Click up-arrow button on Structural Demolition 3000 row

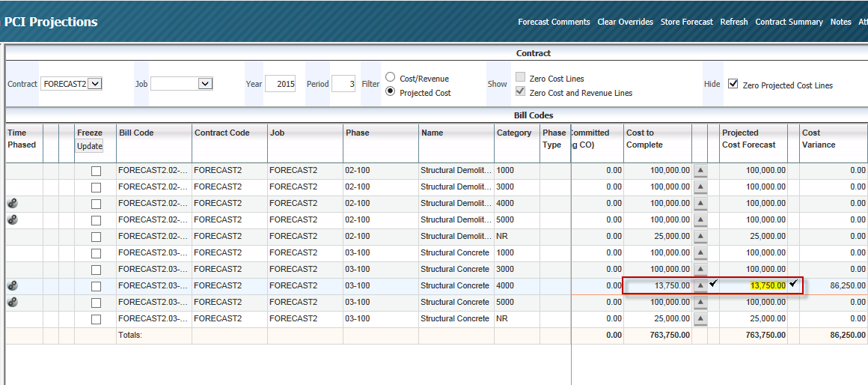700,188
